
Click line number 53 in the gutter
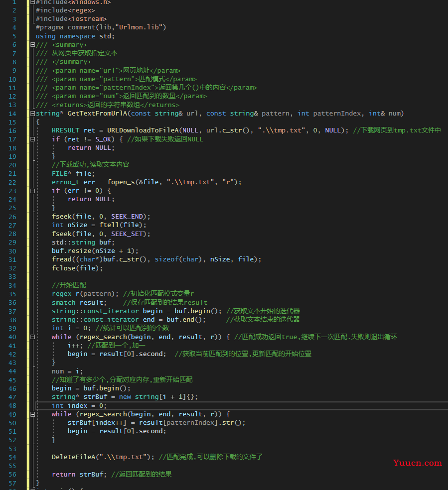click(12, 449)
